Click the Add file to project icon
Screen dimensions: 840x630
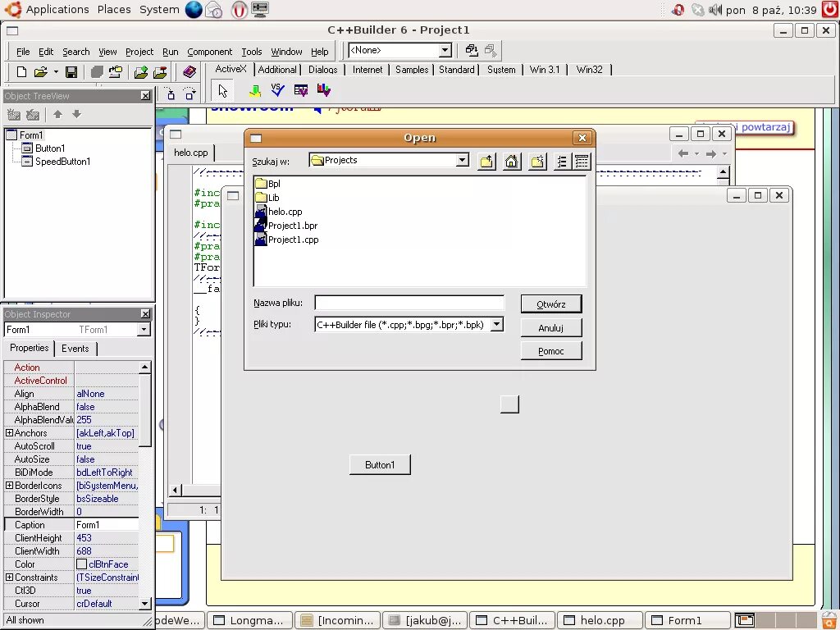141,72
